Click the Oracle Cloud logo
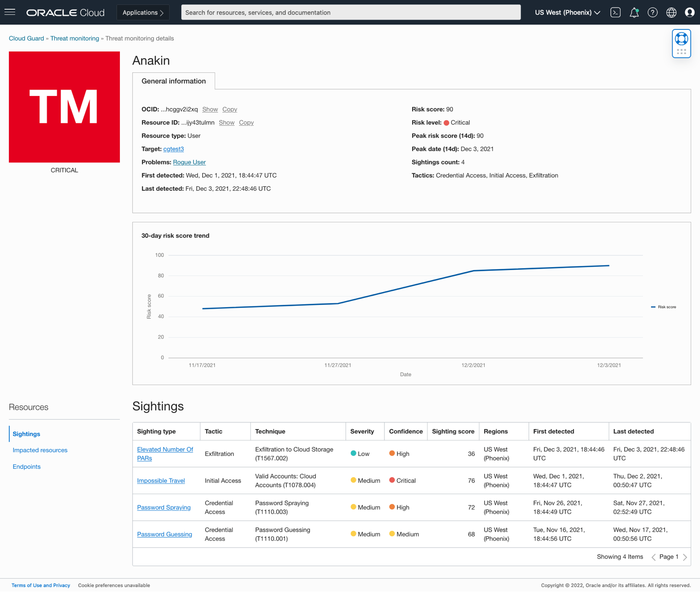The image size is (700, 592). coord(66,13)
